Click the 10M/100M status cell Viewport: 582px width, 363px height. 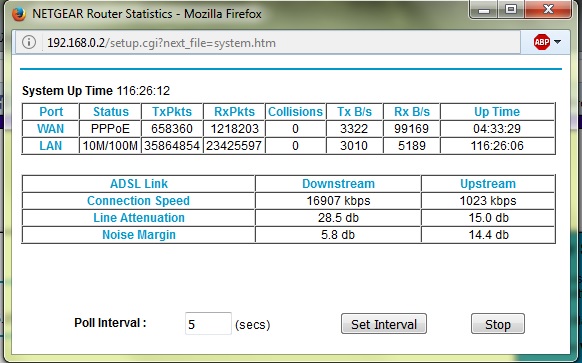coord(111,146)
